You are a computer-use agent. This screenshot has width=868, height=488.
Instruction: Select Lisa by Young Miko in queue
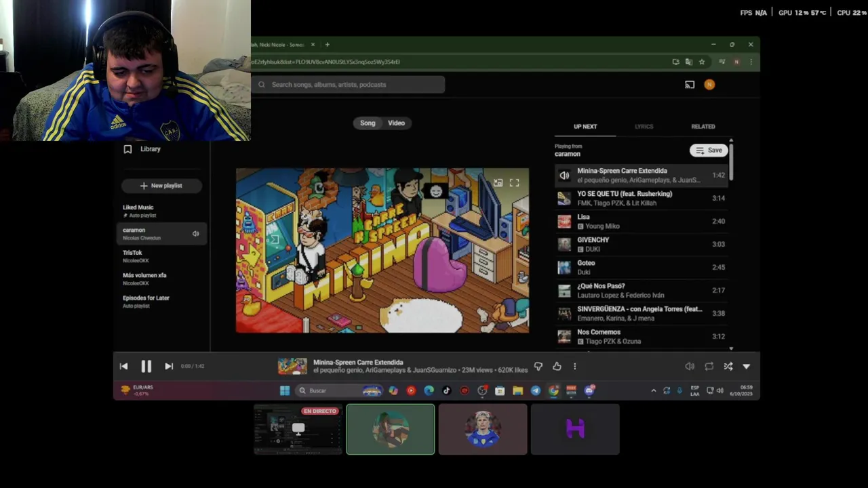[x=642, y=221]
